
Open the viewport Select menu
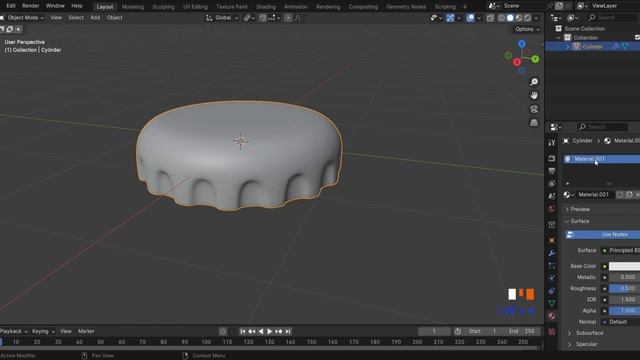point(76,18)
